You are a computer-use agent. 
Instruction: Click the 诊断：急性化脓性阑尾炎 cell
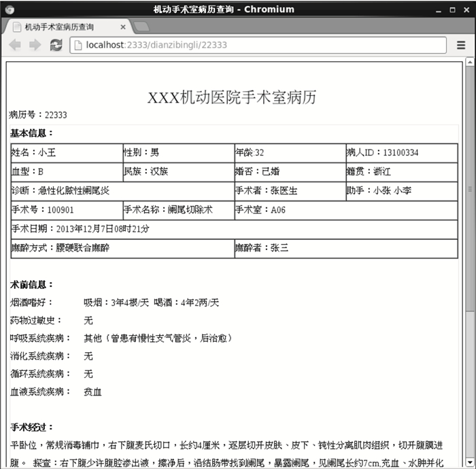coord(122,191)
